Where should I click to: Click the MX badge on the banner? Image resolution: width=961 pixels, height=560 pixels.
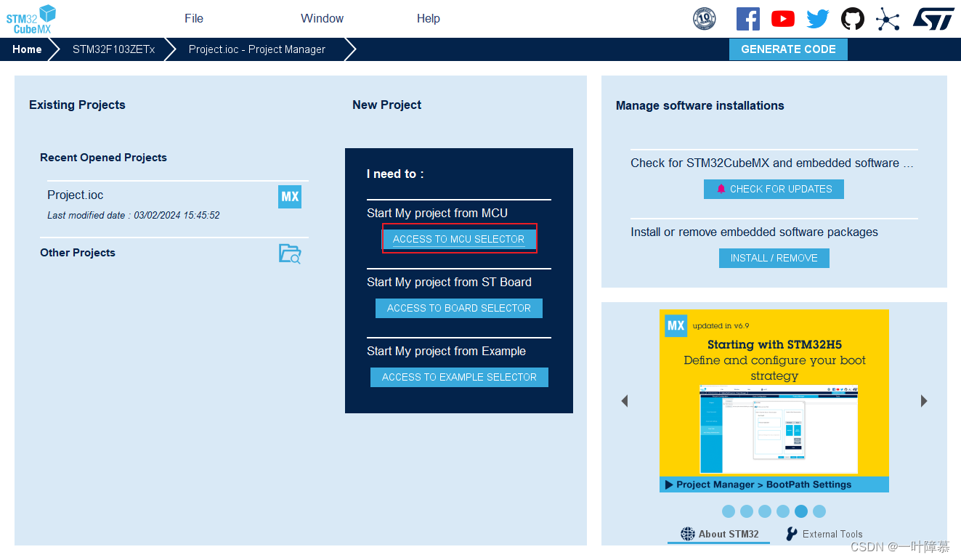pos(676,325)
